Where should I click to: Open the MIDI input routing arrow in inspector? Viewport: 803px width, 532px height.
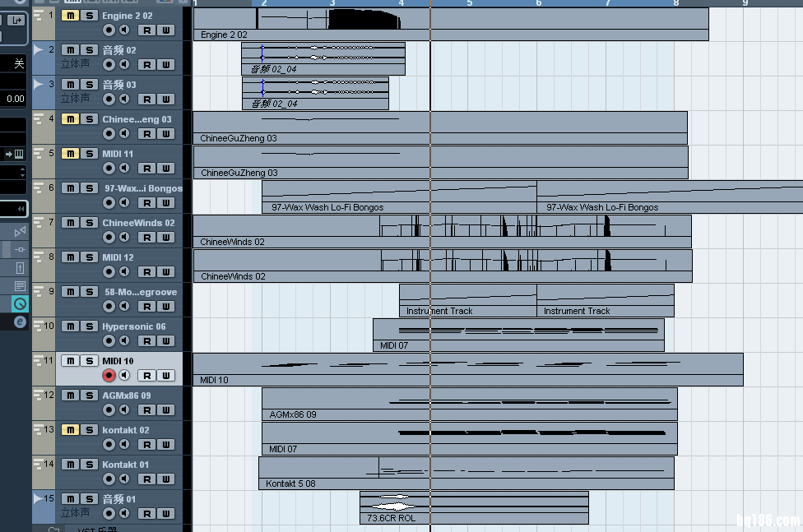15,154
